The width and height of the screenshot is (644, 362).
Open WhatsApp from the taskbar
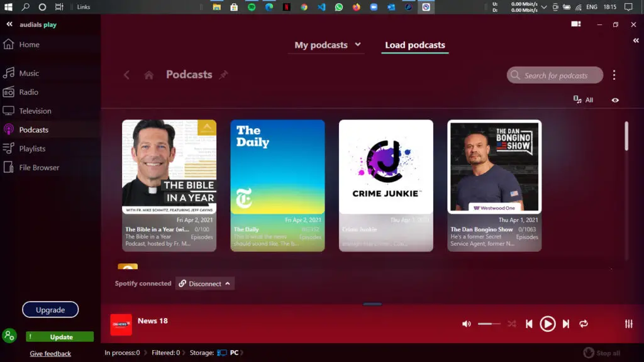point(339,7)
